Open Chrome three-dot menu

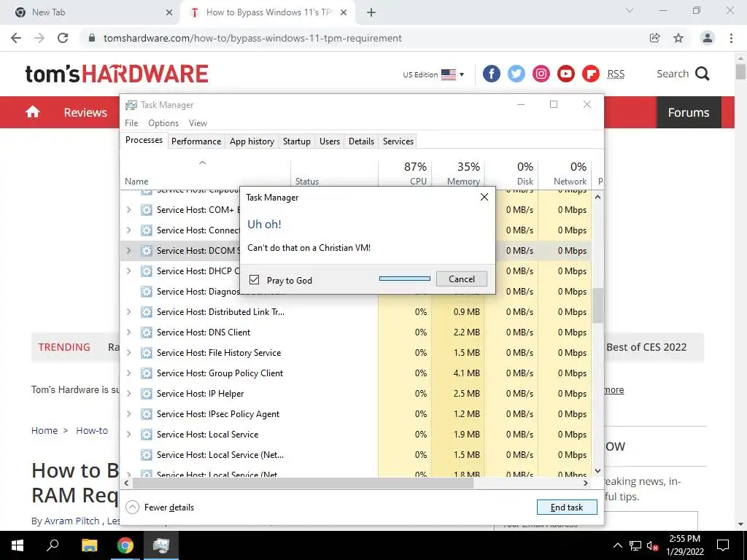(x=731, y=38)
